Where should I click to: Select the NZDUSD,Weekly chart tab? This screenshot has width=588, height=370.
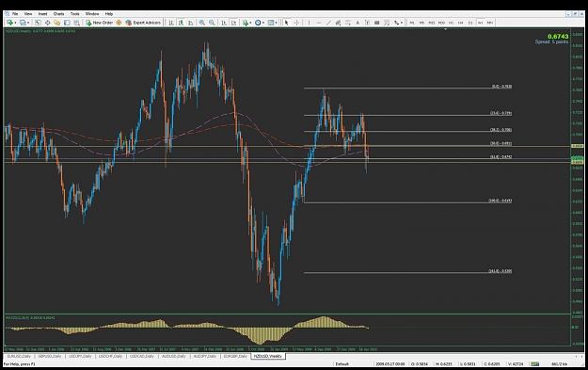pos(268,356)
